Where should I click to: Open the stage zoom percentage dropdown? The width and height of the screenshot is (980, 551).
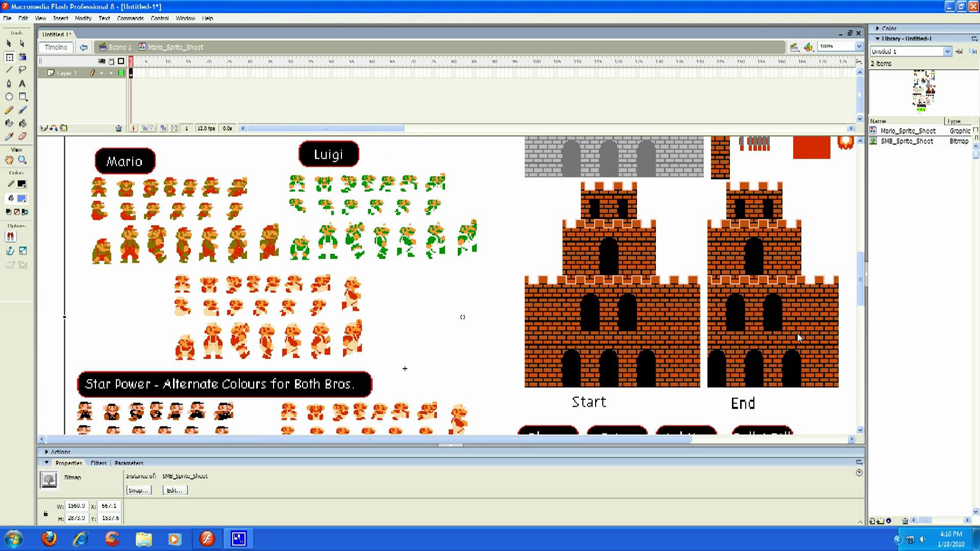coord(859,46)
